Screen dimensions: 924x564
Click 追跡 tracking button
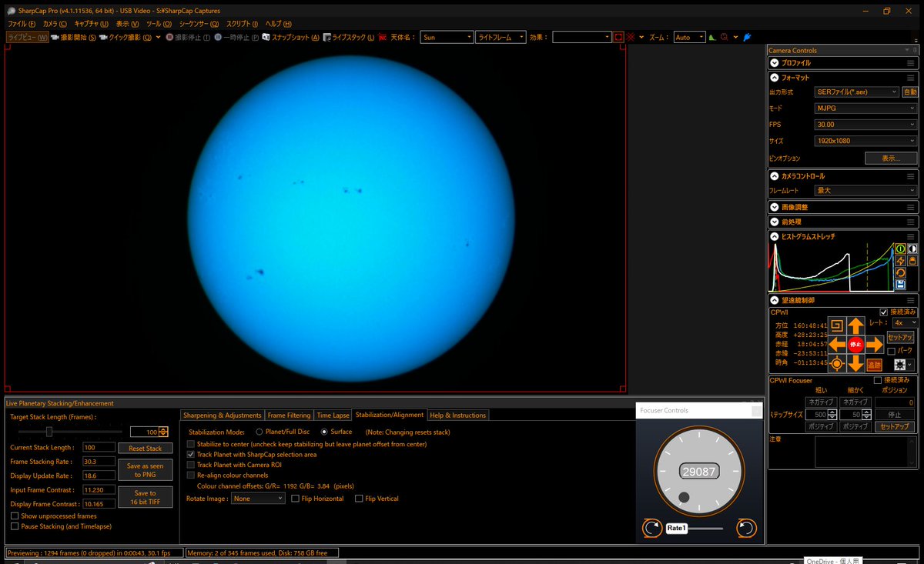[x=874, y=365]
